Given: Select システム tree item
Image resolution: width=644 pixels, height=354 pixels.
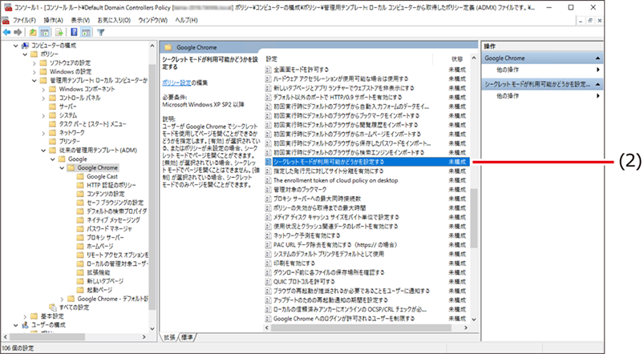Looking at the screenshot, I should point(67,115).
